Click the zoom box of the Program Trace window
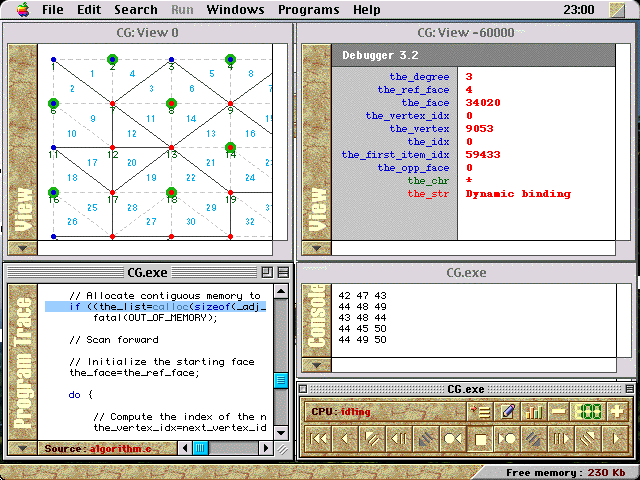 tap(266, 272)
